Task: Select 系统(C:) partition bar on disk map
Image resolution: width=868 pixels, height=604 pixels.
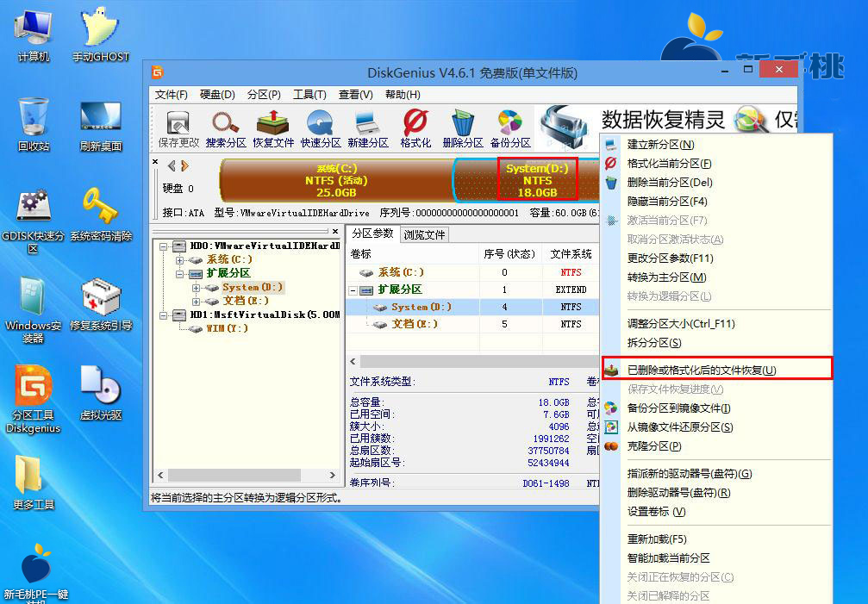Action: click(336, 180)
